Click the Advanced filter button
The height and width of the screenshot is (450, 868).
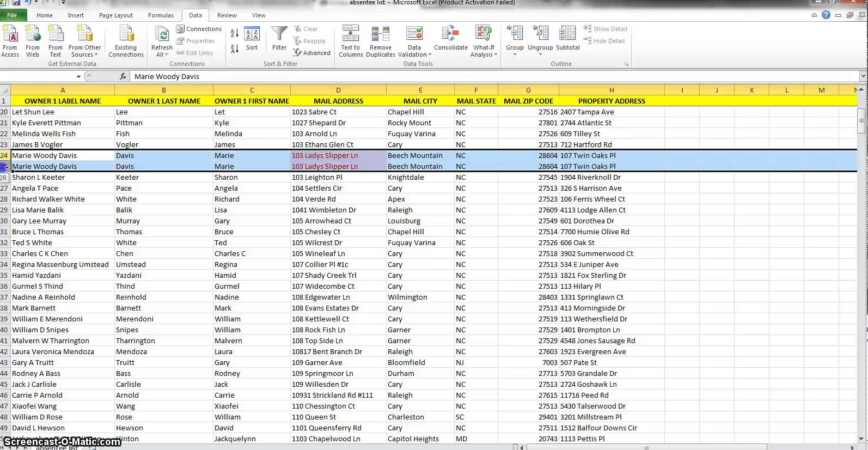coord(312,53)
